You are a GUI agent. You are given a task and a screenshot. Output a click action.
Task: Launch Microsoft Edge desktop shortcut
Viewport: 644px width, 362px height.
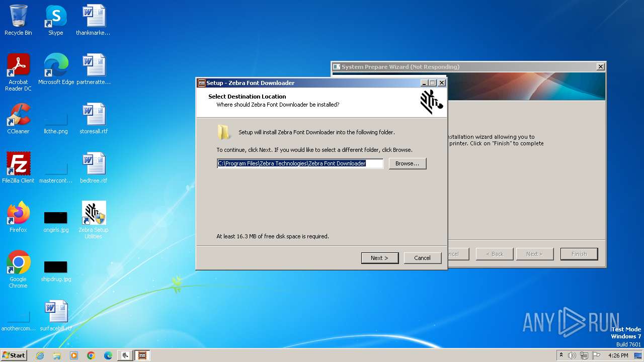click(x=56, y=69)
